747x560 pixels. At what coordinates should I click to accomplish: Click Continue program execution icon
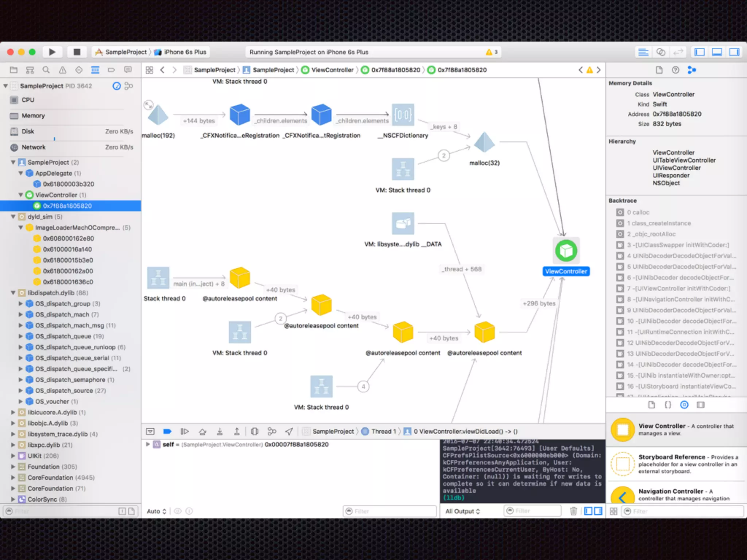tap(185, 432)
